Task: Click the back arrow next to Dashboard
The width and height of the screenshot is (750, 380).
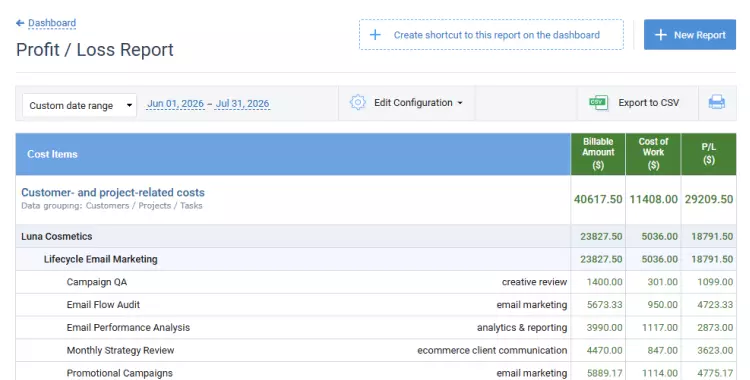Action: 20,23
